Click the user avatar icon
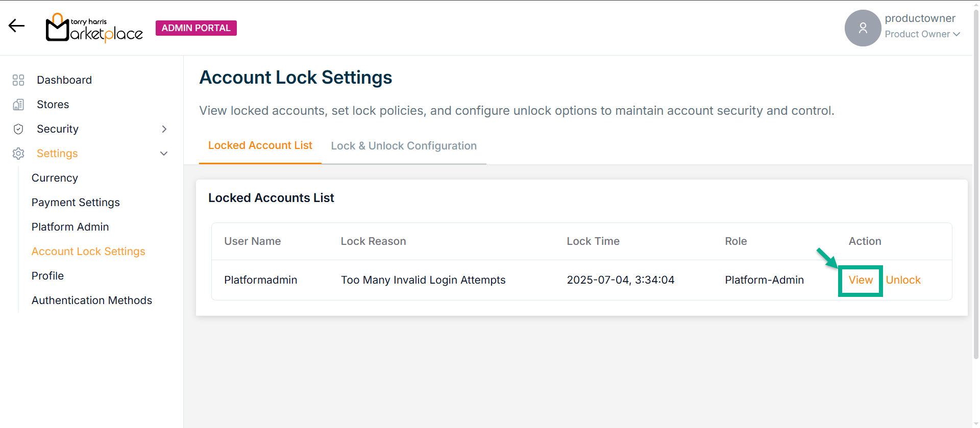Screen dimensions: 980x428 tap(863, 28)
